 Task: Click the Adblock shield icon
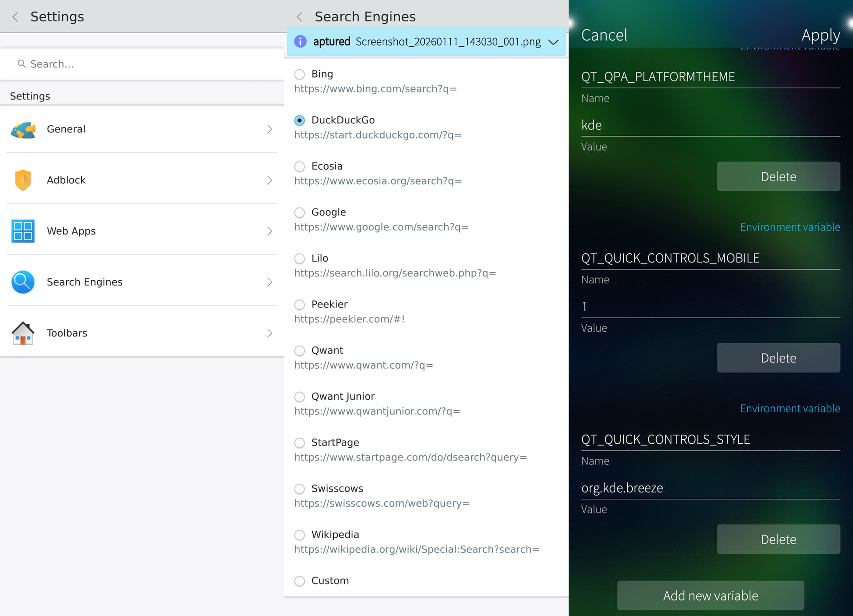tap(23, 180)
